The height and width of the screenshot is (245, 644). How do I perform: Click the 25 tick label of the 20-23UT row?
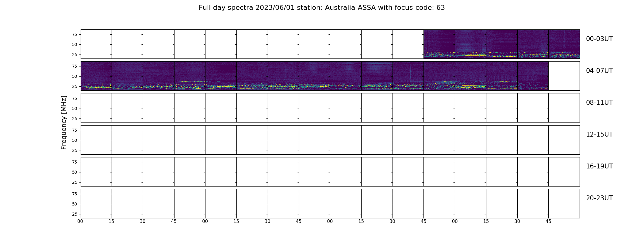pyautogui.click(x=75, y=214)
